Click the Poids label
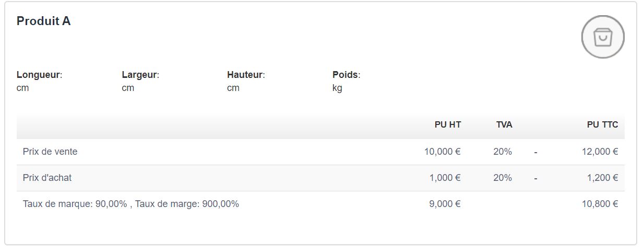This screenshot has width=644, height=252. click(346, 75)
